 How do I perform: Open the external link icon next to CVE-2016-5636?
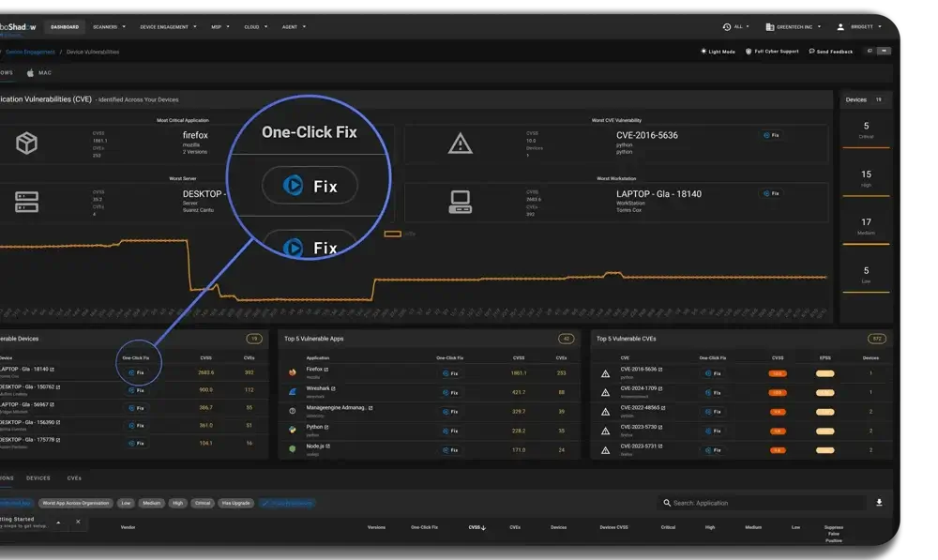coord(661,370)
